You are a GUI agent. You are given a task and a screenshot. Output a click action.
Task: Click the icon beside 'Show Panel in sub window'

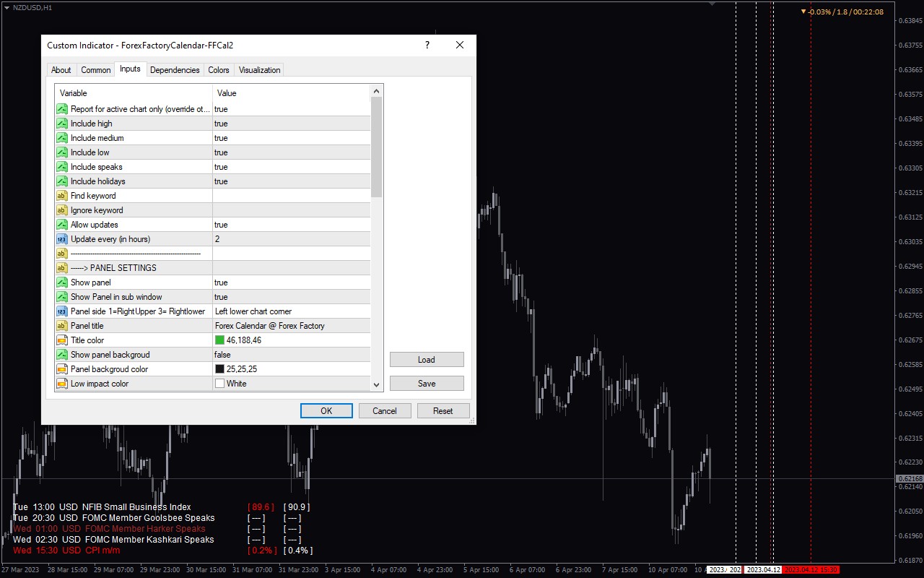62,297
